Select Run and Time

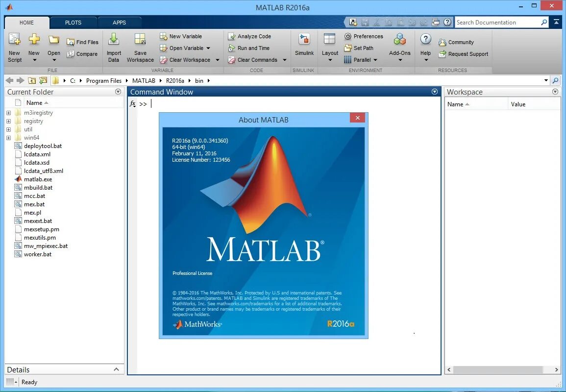click(x=249, y=48)
